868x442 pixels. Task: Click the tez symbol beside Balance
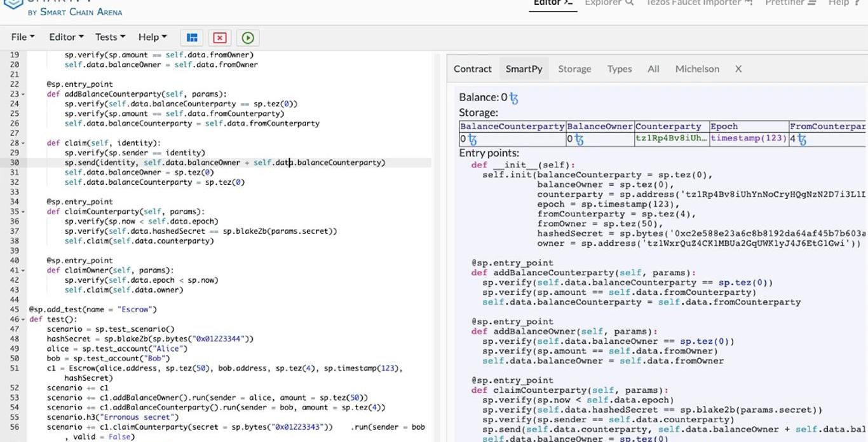tap(513, 98)
